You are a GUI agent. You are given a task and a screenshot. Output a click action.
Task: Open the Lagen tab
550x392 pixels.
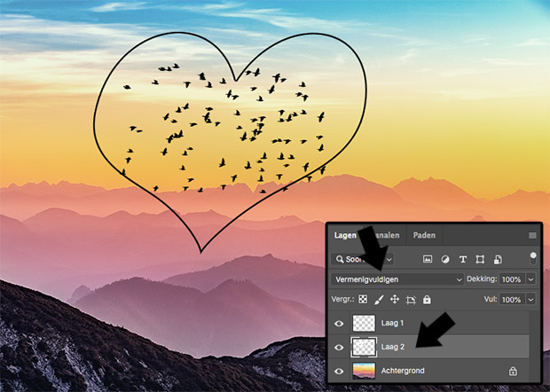pos(344,235)
